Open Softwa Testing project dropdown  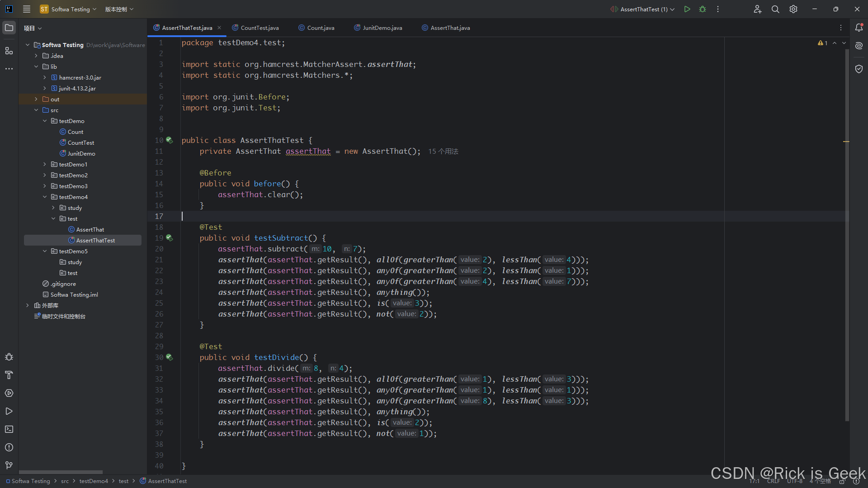coord(68,9)
